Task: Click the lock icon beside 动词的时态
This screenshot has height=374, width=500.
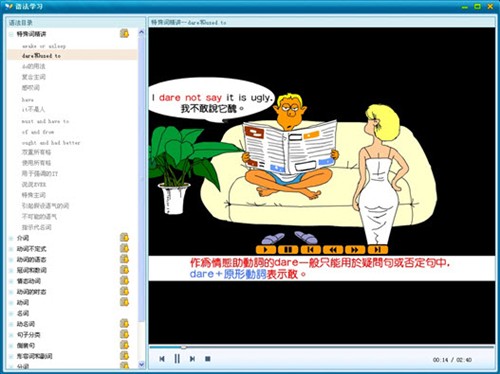Action: click(124, 291)
